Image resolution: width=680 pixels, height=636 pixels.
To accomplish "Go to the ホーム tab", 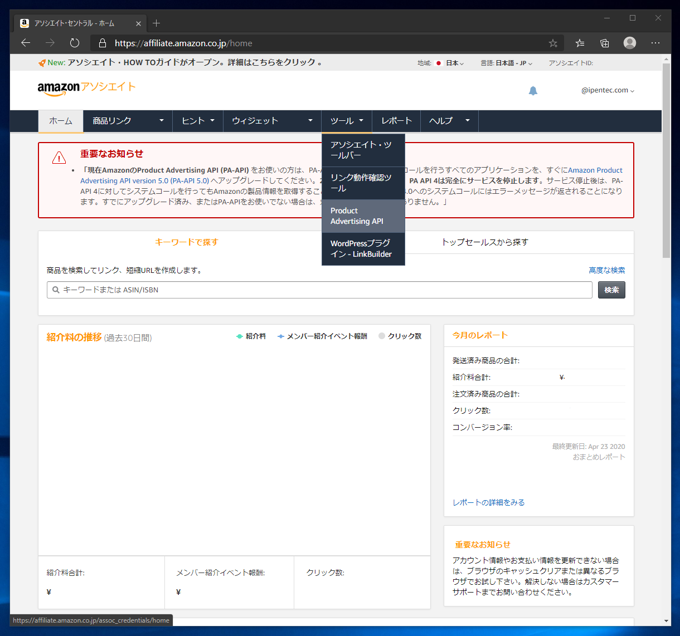I will (x=61, y=121).
